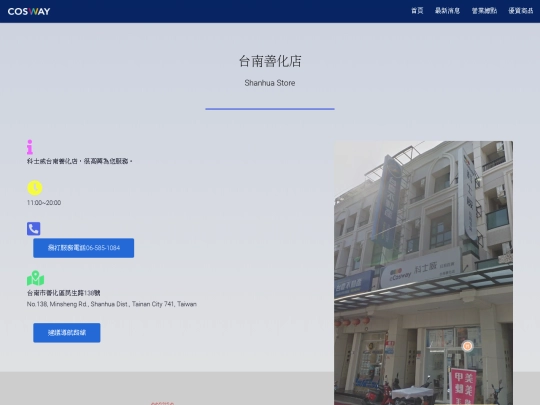Click the pink info icon
Viewport: 540px width, 405px height.
[30, 147]
